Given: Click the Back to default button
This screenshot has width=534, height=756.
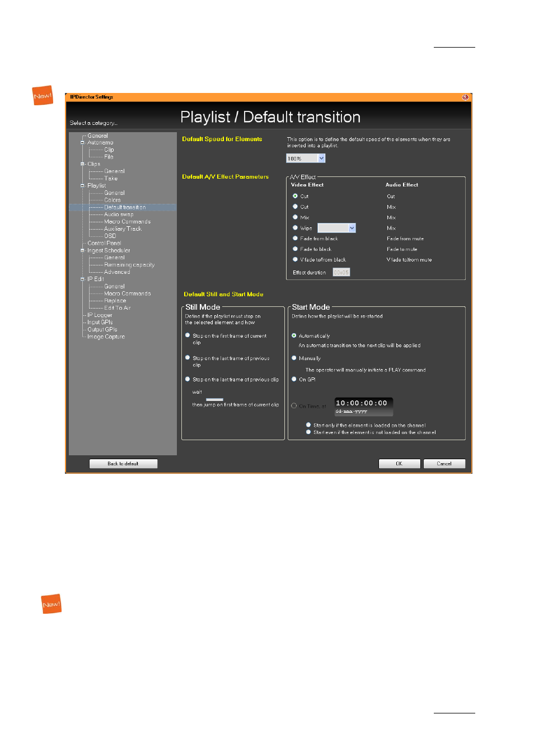Looking at the screenshot, I should pos(123,464).
